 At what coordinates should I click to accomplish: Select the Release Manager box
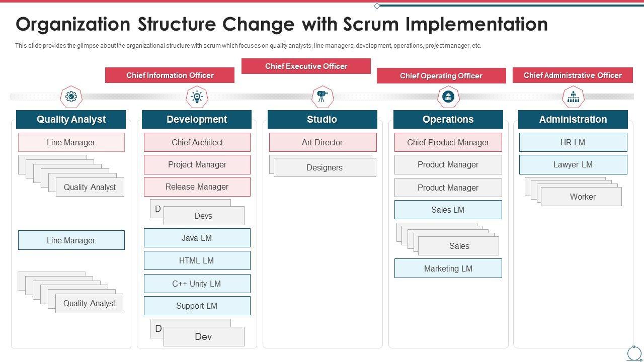pos(197,187)
